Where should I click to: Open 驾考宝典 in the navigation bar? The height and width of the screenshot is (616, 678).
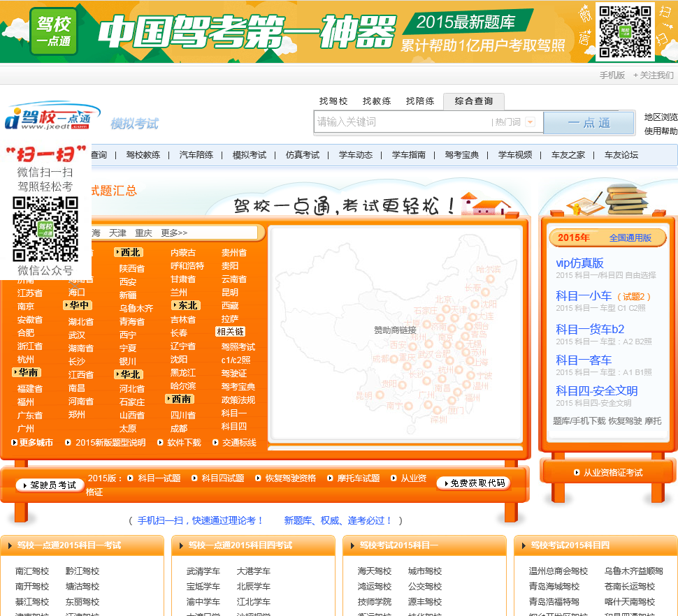462,154
